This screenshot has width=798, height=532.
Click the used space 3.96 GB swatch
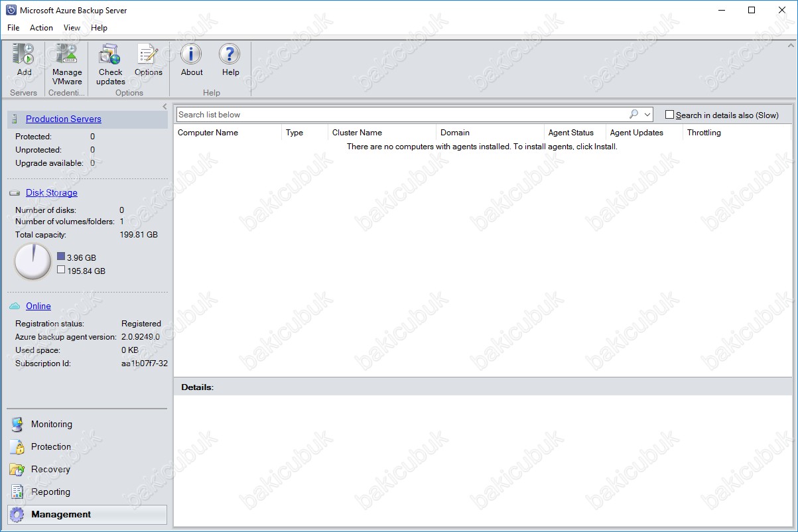tap(61, 256)
